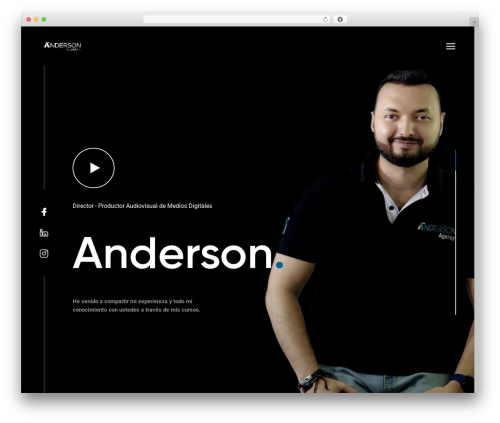
Task: Open a new browser tab with plus
Action: (474, 22)
